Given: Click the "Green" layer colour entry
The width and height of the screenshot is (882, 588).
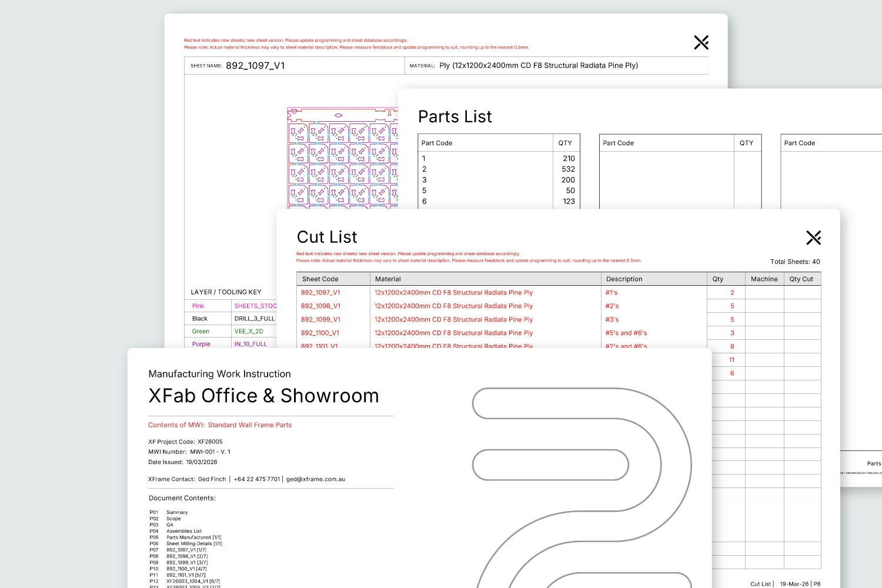Looking at the screenshot, I should [201, 332].
